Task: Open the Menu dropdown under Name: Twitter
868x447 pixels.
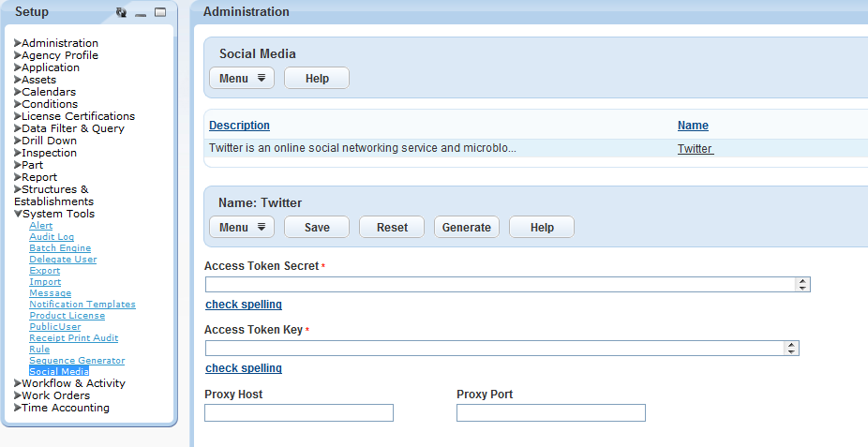Action: click(x=242, y=228)
